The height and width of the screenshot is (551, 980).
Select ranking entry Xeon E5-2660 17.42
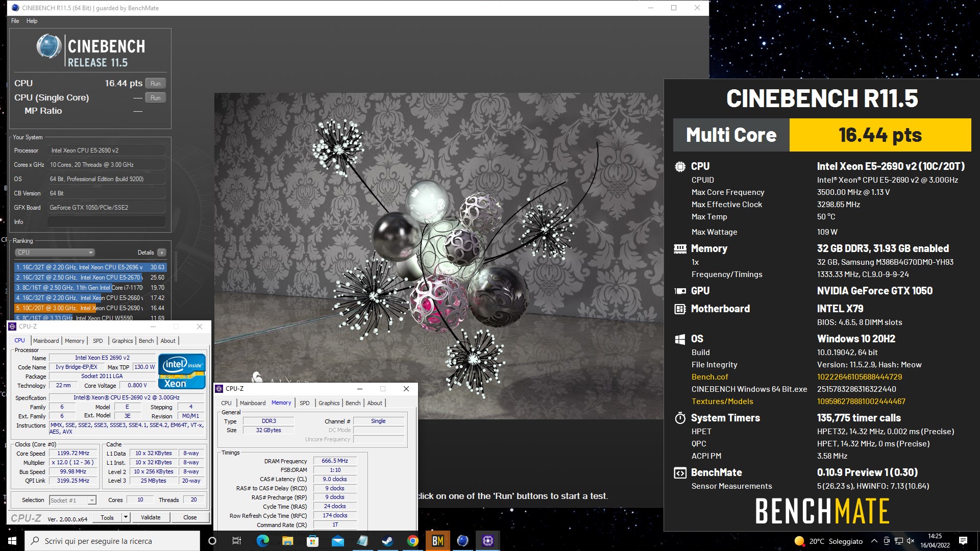(x=90, y=298)
